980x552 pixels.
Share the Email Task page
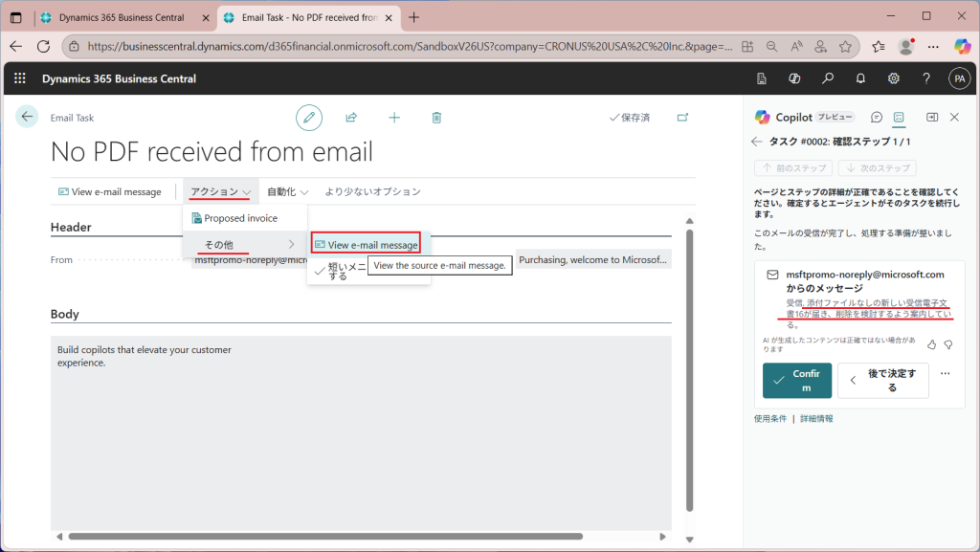[x=351, y=118]
